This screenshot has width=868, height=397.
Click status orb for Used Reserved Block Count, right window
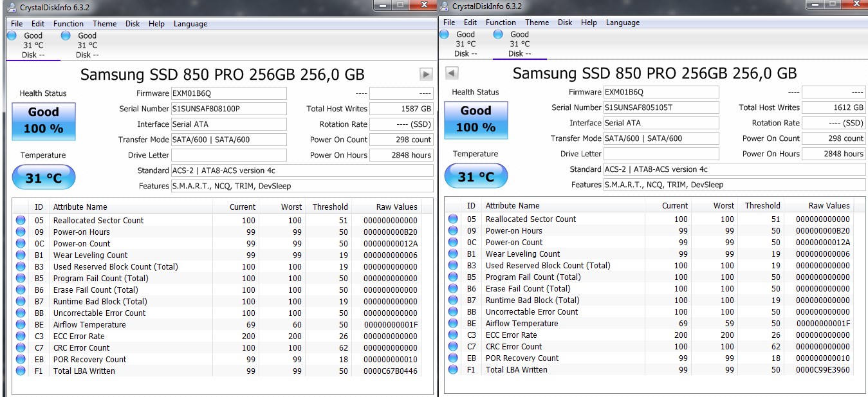click(453, 265)
